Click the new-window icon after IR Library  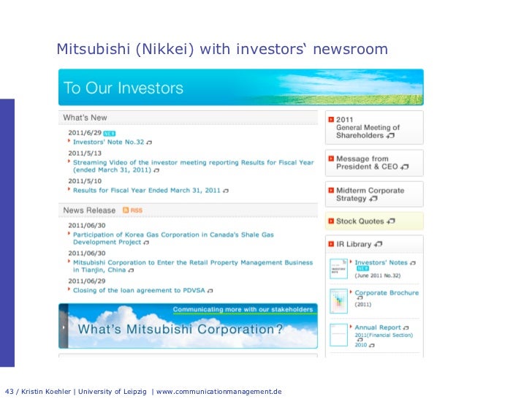click(378, 244)
